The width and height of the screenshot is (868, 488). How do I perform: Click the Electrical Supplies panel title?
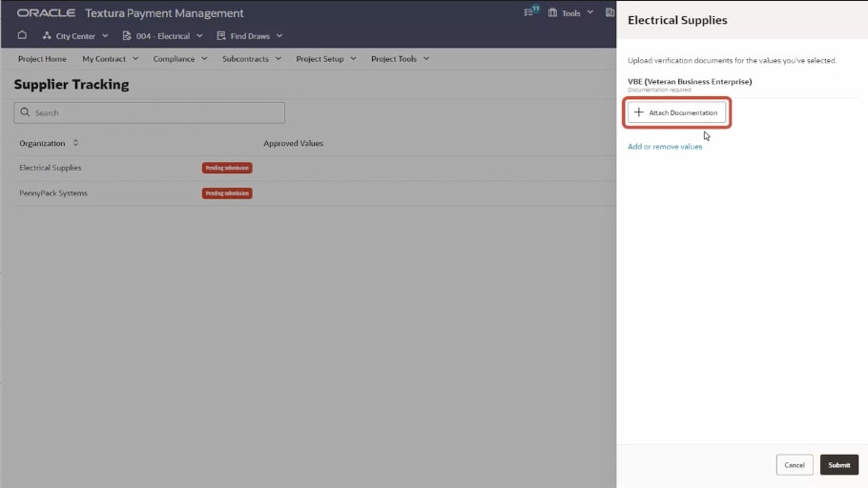pyautogui.click(x=677, y=20)
